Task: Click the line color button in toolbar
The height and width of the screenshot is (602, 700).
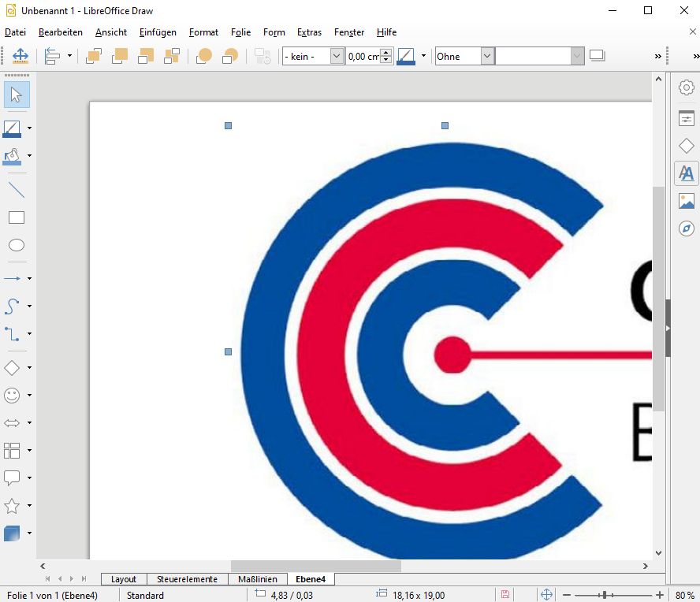Action: pos(406,56)
